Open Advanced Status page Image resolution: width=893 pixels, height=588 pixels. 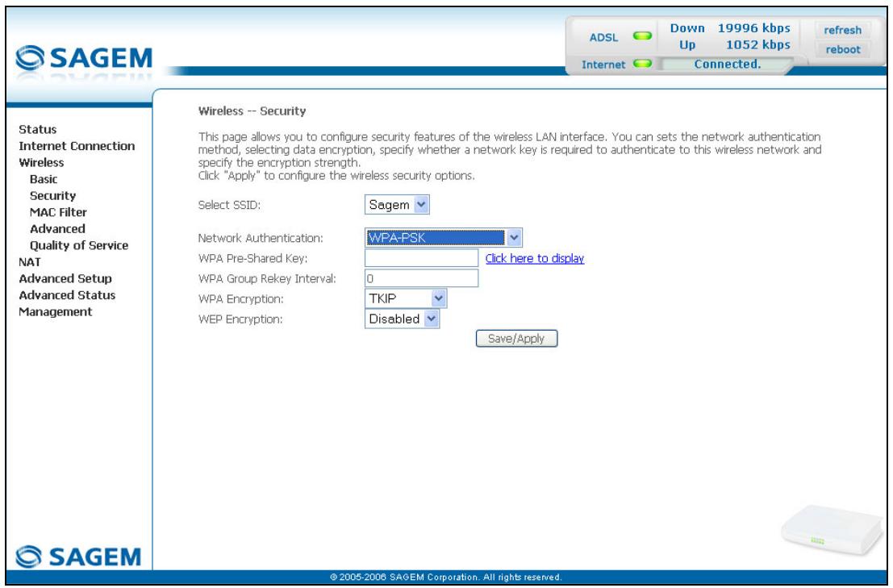click(67, 295)
